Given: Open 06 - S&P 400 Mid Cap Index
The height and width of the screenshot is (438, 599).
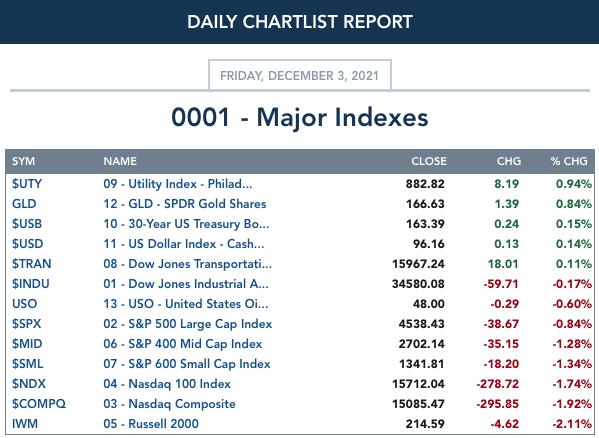Looking at the screenshot, I should [x=183, y=344].
